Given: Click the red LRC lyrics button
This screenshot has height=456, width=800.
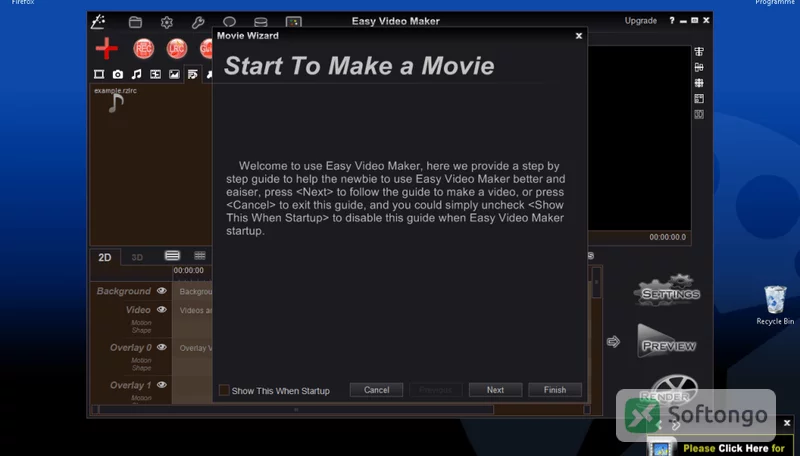Looking at the screenshot, I should point(177,48).
